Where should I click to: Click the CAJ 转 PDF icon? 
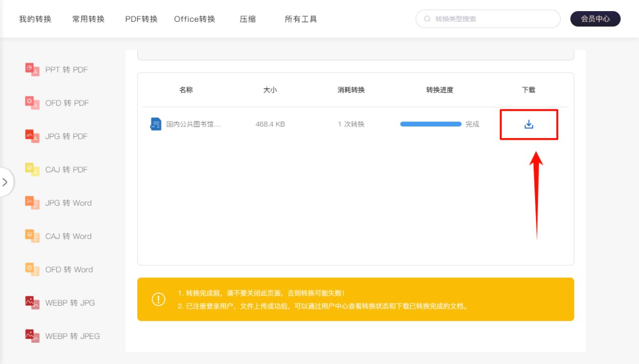[x=32, y=169]
